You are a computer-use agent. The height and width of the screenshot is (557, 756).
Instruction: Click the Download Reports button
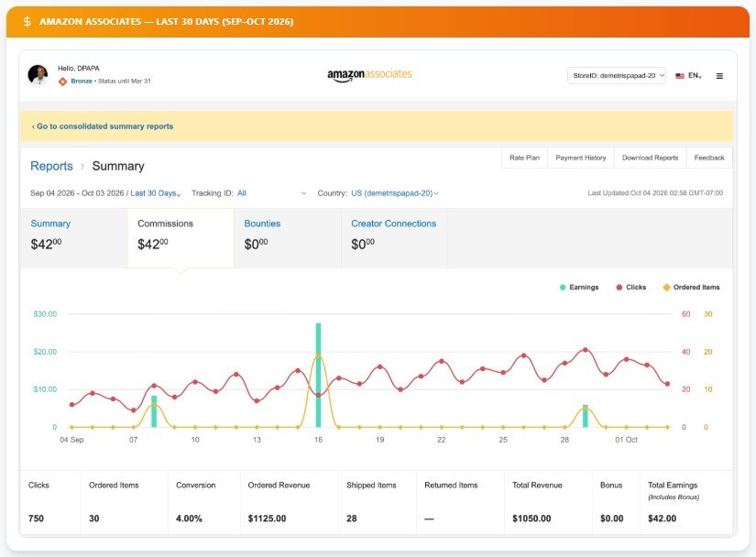point(650,158)
